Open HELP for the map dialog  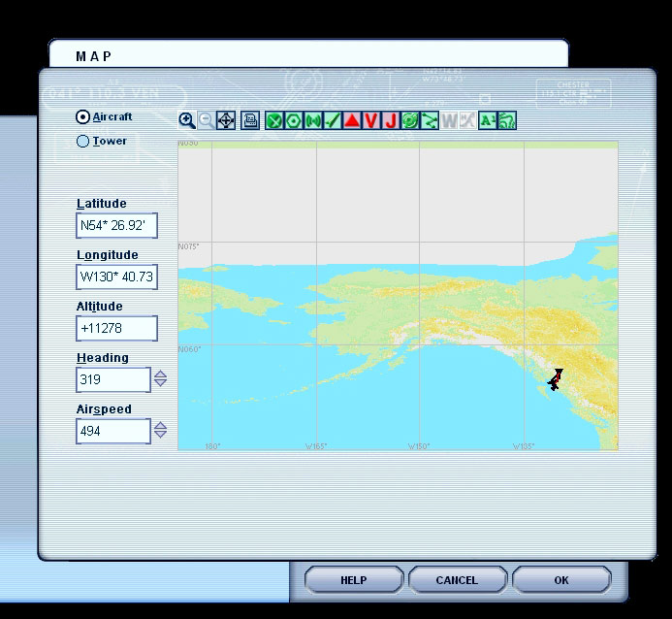point(353,580)
